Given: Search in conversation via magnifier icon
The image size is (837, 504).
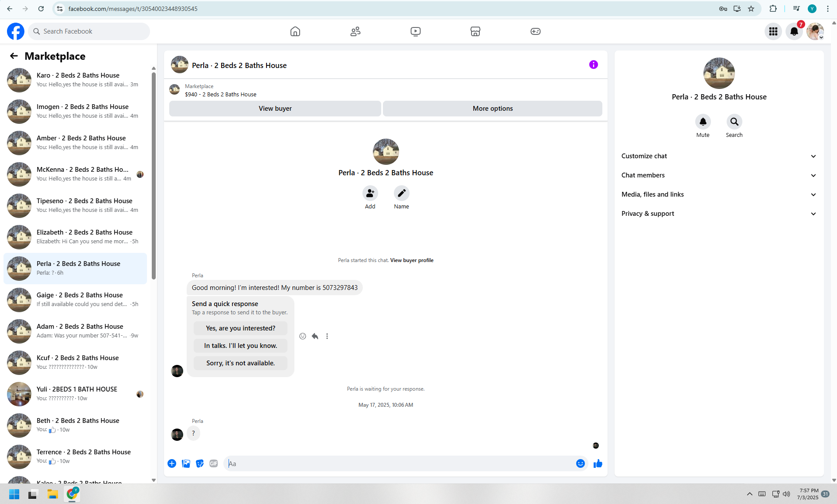Looking at the screenshot, I should point(734,122).
